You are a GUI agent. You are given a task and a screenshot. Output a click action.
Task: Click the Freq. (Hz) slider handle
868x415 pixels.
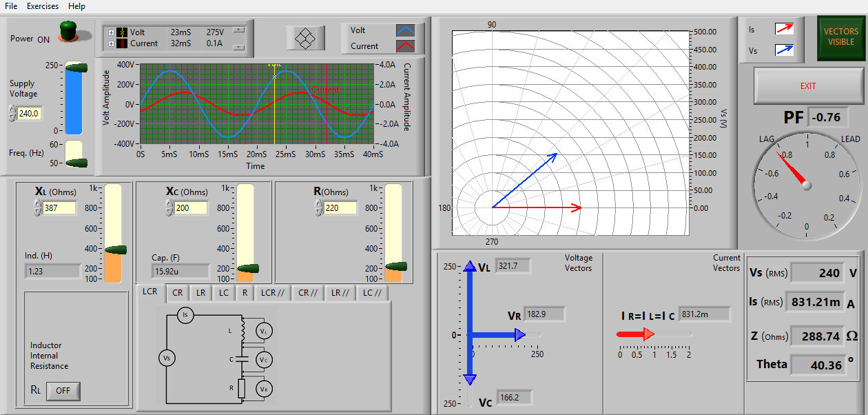point(76,163)
